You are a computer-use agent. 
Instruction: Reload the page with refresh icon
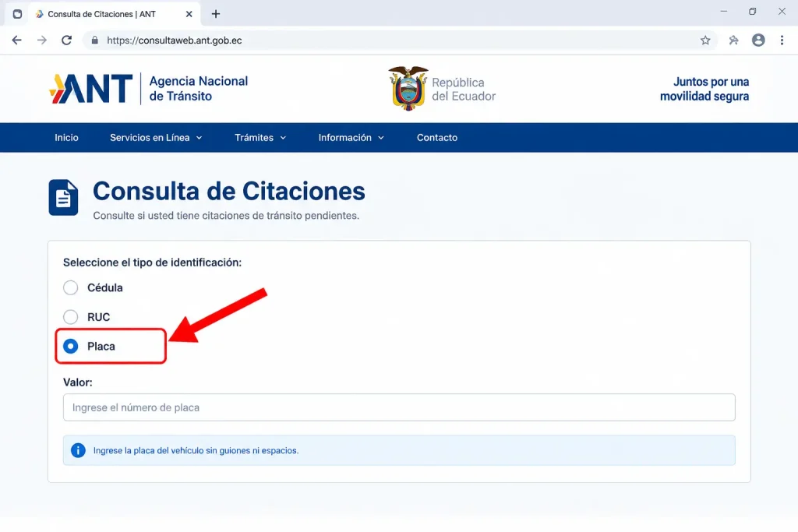coord(67,41)
